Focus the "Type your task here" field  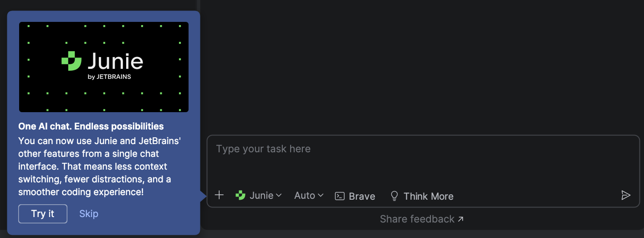423,160
